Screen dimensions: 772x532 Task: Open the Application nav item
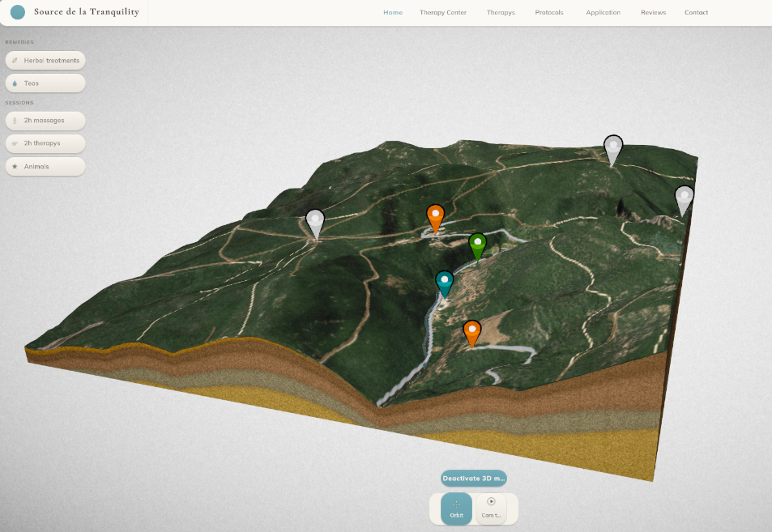click(x=604, y=12)
